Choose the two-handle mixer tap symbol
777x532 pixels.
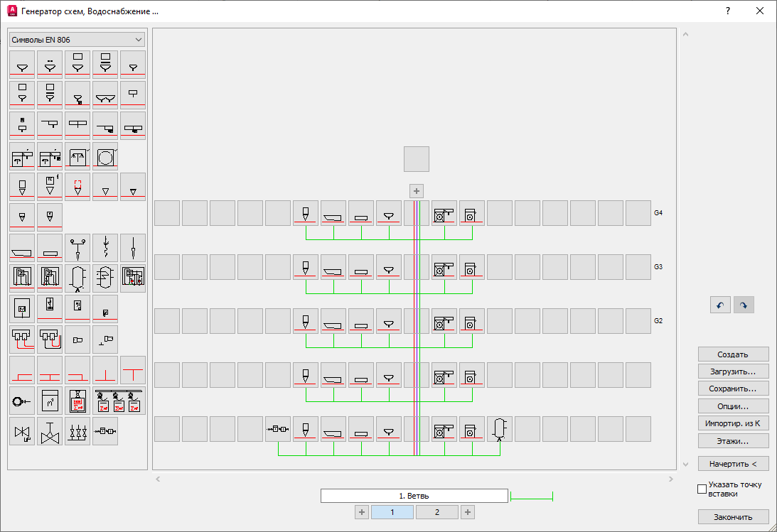[x=77, y=248]
